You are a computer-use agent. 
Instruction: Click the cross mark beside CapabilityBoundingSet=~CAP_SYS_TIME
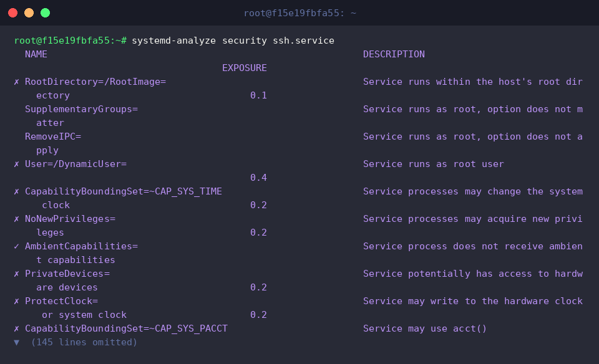pyautogui.click(x=16, y=191)
